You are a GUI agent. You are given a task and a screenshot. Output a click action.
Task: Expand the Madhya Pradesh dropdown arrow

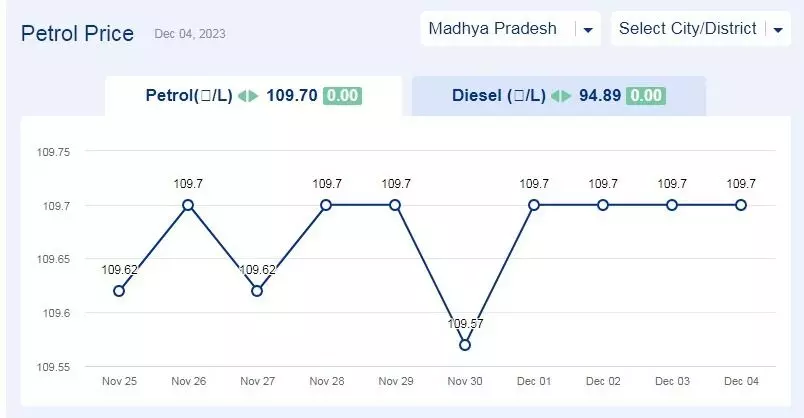(x=588, y=30)
